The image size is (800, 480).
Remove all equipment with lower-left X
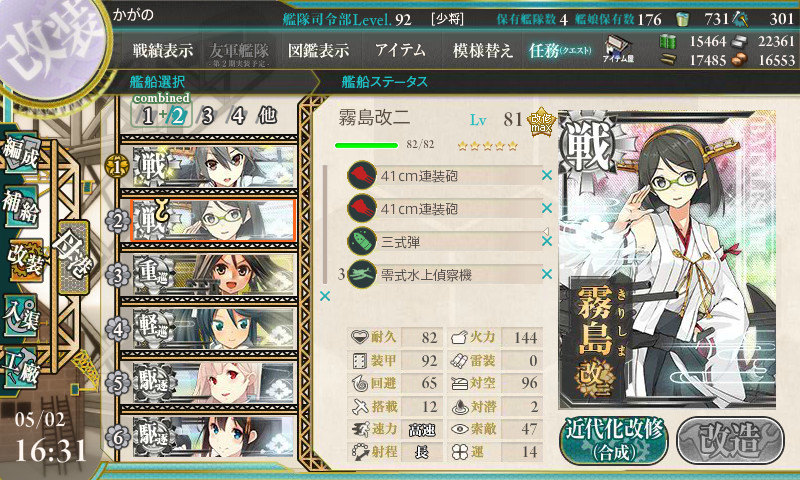point(324,296)
